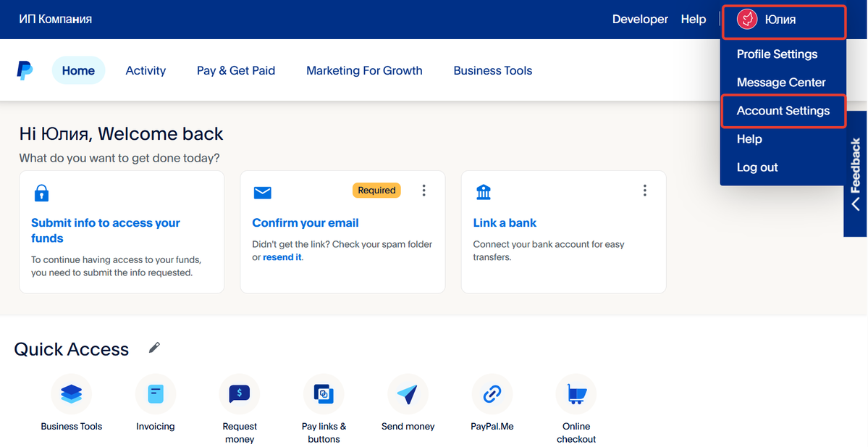Expand the Feedback side panel arrow
This screenshot has width=868, height=447.
point(855,203)
